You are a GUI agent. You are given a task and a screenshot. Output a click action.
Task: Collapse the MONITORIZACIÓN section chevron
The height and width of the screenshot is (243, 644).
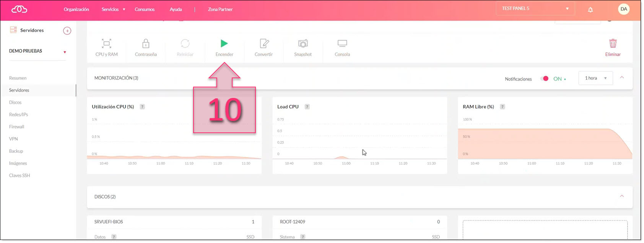(622, 78)
